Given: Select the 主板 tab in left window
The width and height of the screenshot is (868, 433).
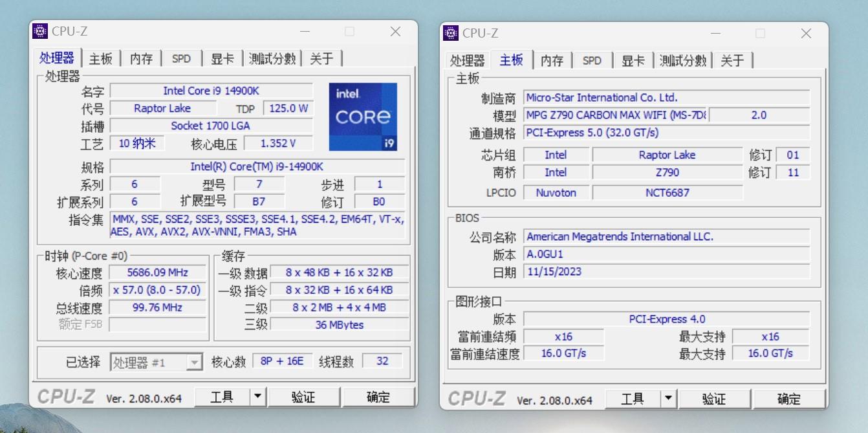Looking at the screenshot, I should (x=100, y=59).
